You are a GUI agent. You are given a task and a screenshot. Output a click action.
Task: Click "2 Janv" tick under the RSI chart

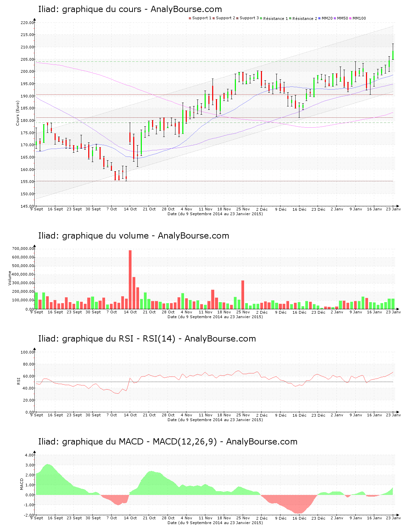[337, 415]
